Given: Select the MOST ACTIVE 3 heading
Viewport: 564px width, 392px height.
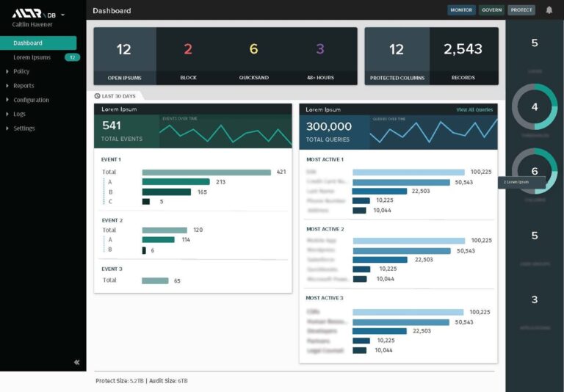Looking at the screenshot, I should 325,298.
